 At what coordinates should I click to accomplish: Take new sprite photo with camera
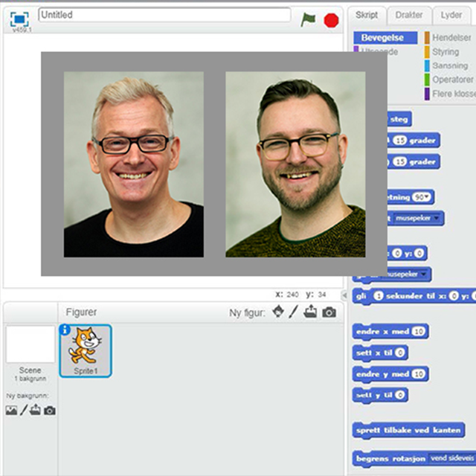point(329,312)
